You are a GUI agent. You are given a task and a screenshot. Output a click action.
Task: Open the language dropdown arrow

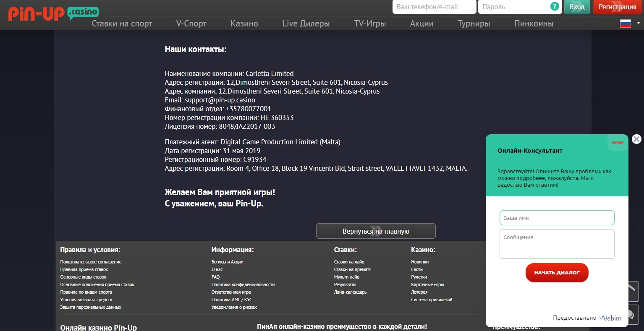pyautogui.click(x=639, y=23)
